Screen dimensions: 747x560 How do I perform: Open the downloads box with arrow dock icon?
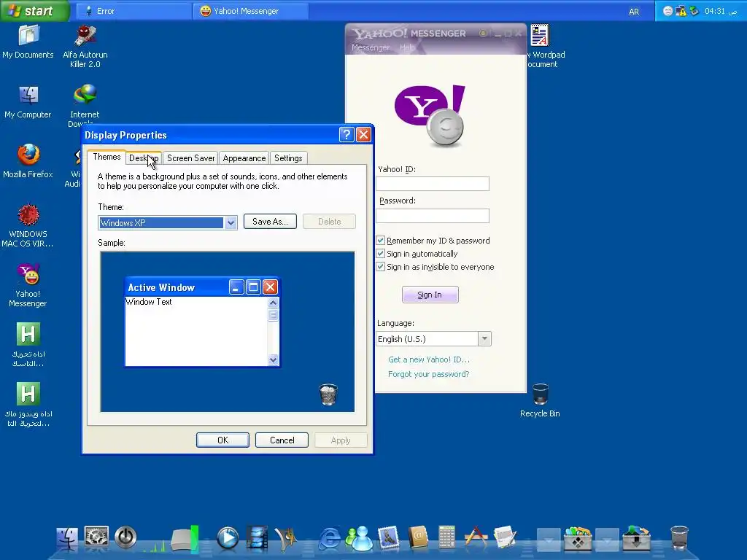636,538
